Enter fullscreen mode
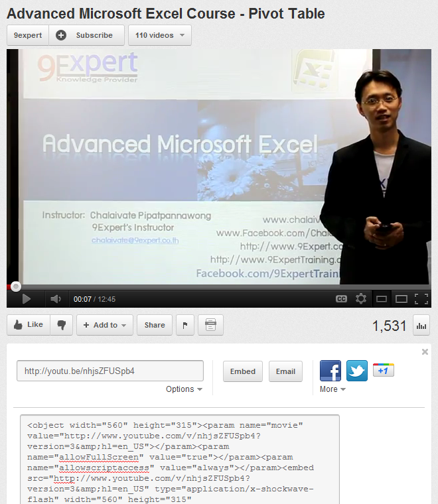 coord(421,299)
